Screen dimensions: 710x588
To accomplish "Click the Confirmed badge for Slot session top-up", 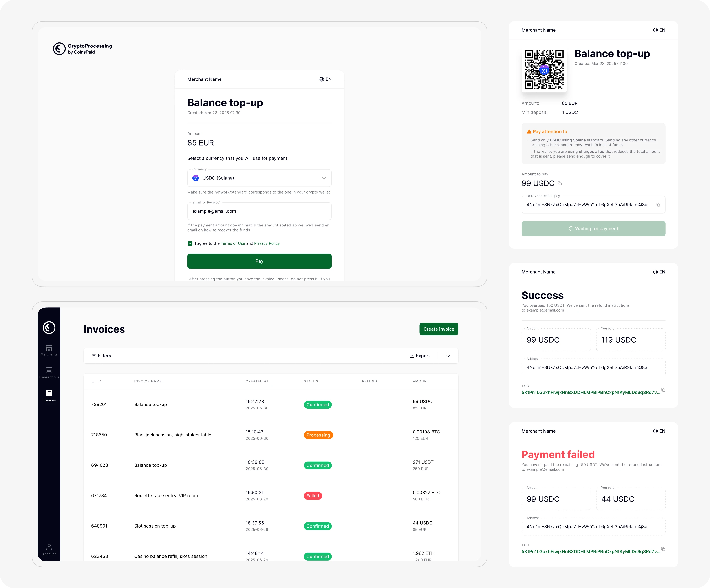I will [317, 526].
